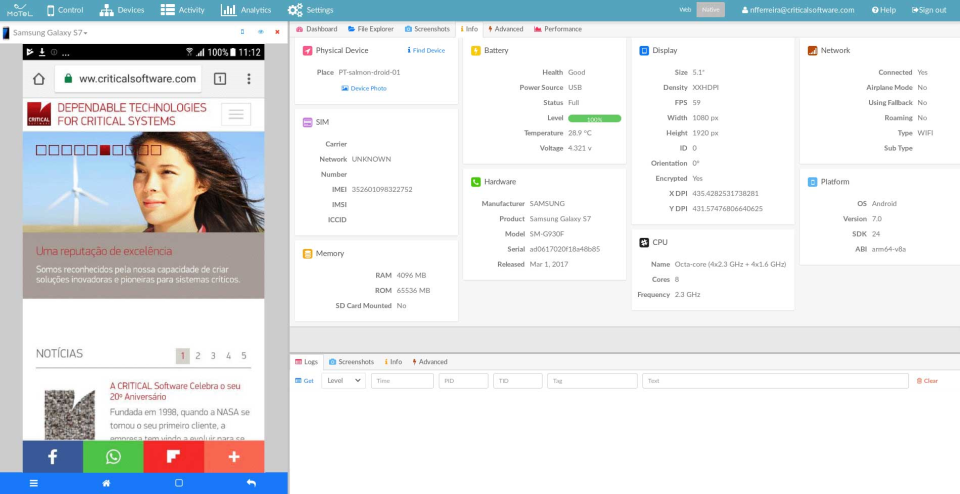Click the Network panel icon
The height and width of the screenshot is (494, 960).
812,51
